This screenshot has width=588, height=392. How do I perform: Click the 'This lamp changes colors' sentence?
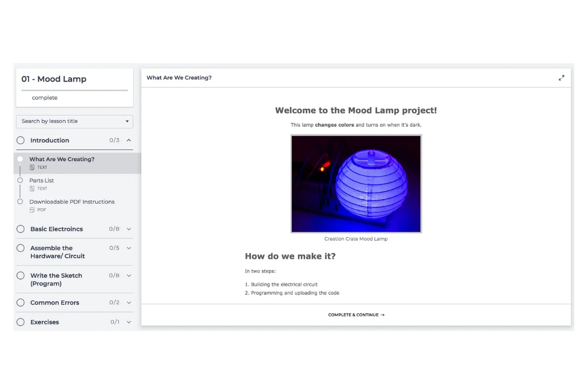pyautogui.click(x=356, y=125)
